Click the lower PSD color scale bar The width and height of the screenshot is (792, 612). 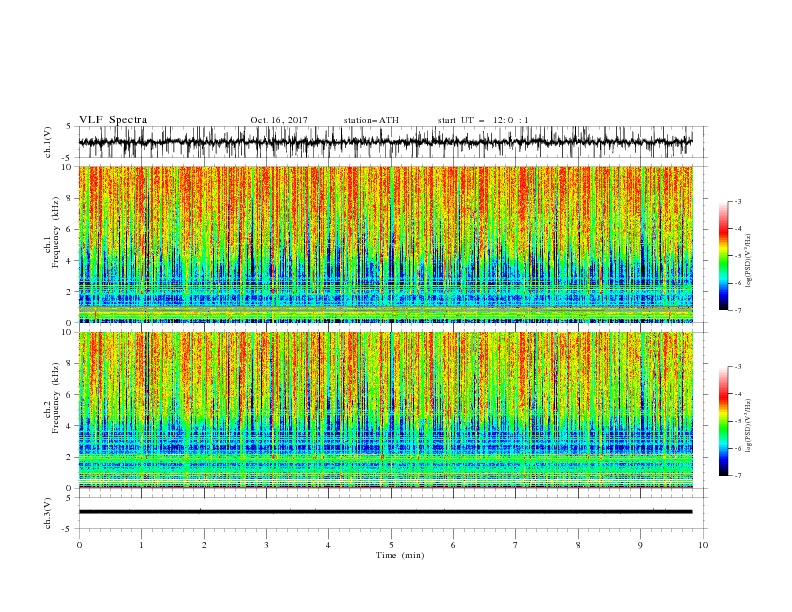pos(724,421)
